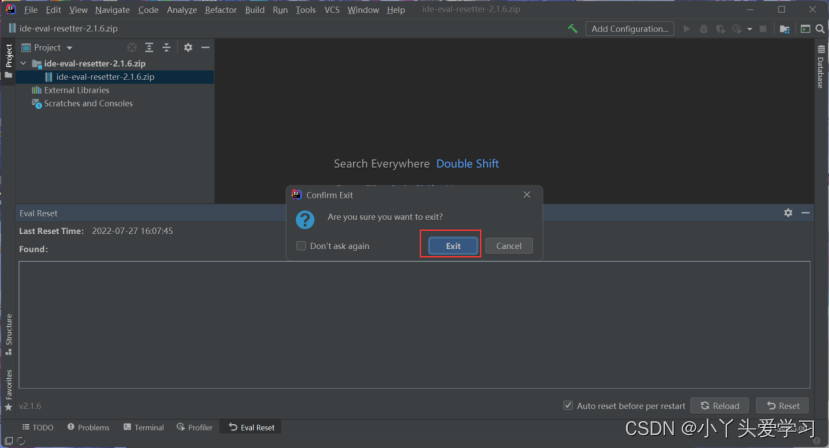
Task: Click Run with Coverage icon
Action: pyautogui.click(x=720, y=29)
